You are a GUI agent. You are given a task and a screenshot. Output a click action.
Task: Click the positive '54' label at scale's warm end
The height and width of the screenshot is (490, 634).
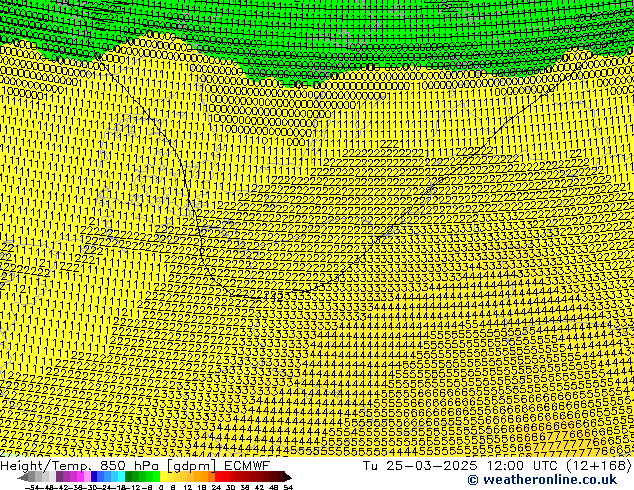click(x=288, y=488)
